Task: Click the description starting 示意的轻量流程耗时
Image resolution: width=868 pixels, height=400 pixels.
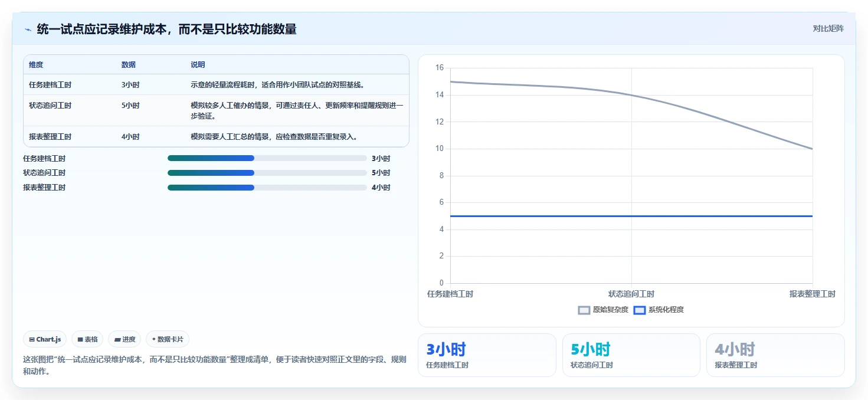Action: coord(277,85)
